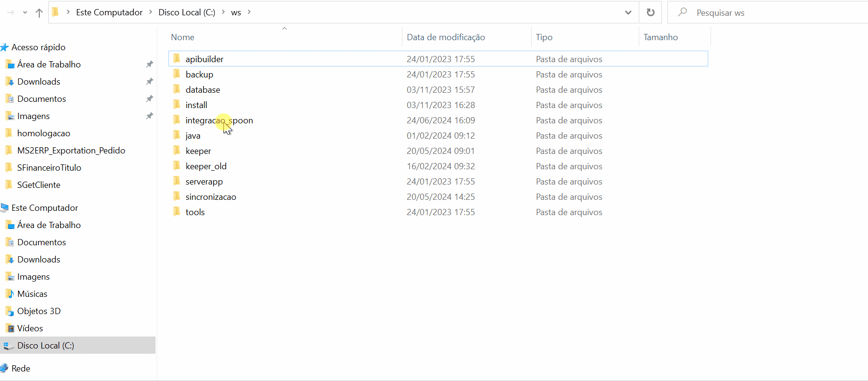Sort by the Nome column header
This screenshot has height=381, width=868.
click(x=183, y=37)
